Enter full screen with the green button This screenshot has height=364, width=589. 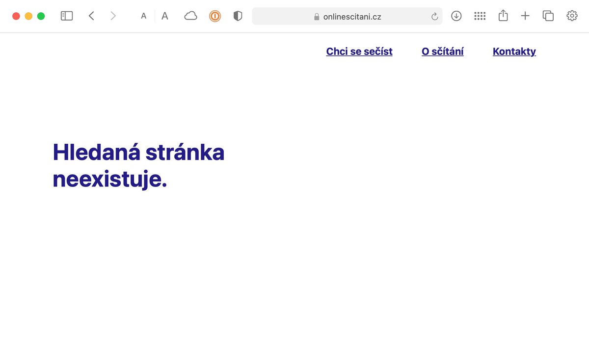(41, 16)
